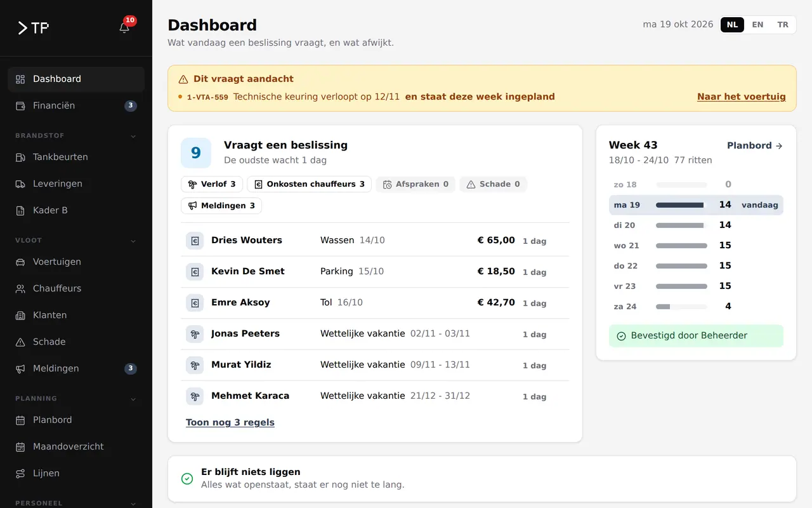The height and width of the screenshot is (508, 812).
Task: Select ma 19 vandaag row
Action: pos(696,205)
